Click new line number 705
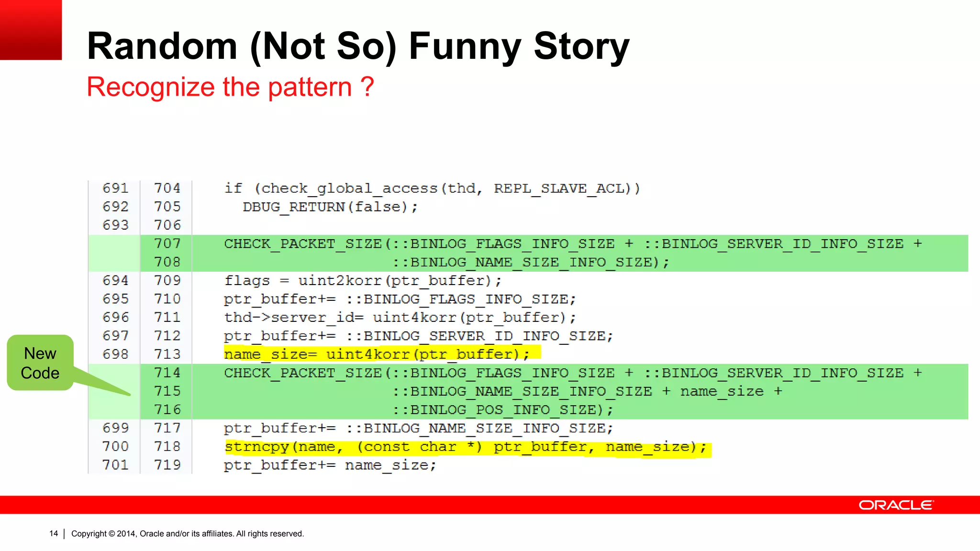 point(167,207)
